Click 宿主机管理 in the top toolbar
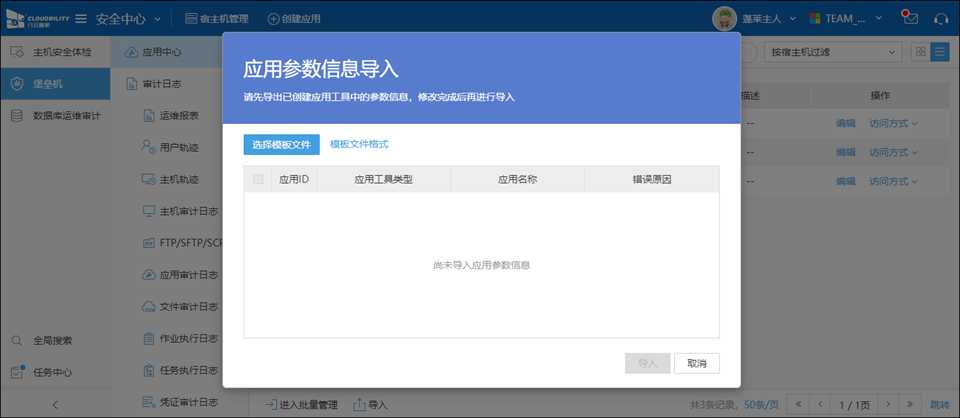 215,19
